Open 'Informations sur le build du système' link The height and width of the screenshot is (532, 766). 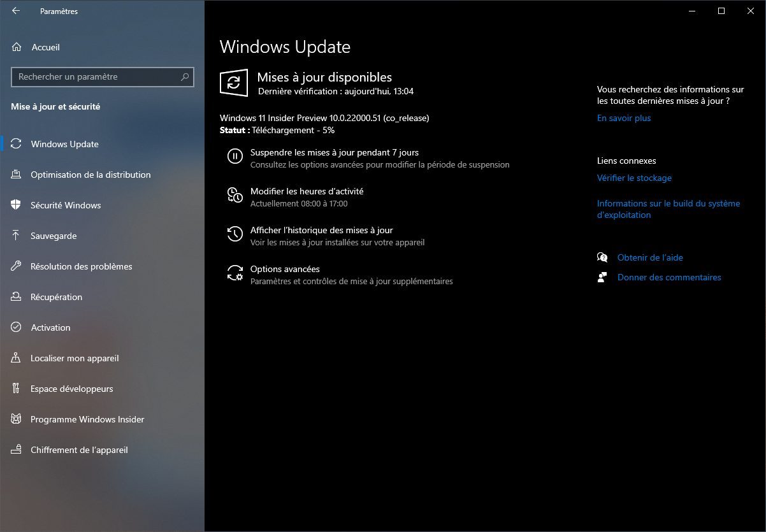click(668, 209)
